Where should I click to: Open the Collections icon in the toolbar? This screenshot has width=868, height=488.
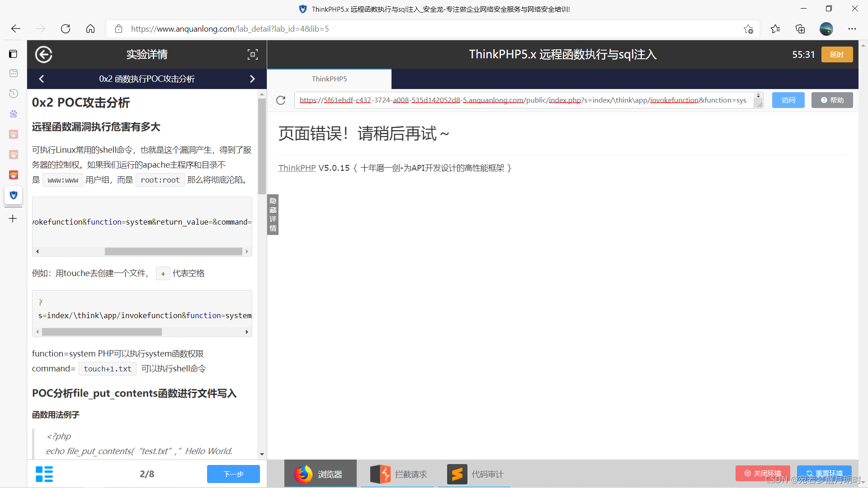(800, 29)
